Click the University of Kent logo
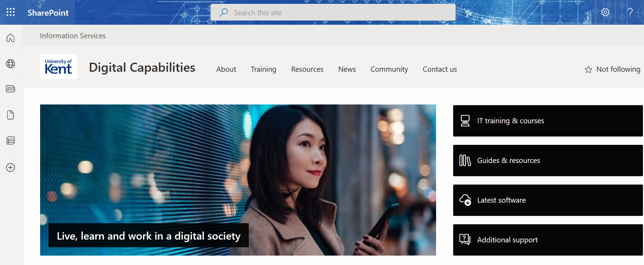644x265 pixels. point(58,67)
